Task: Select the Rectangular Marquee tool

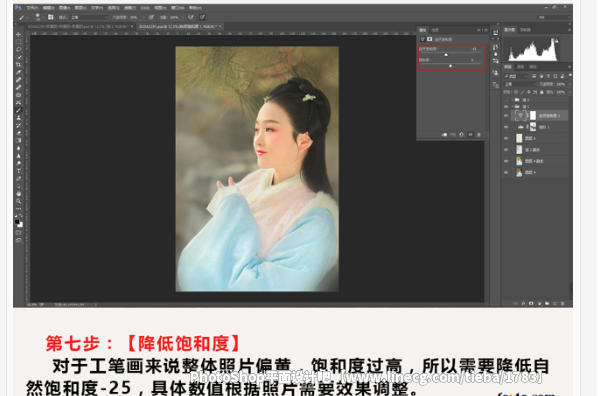Action: click(x=18, y=42)
